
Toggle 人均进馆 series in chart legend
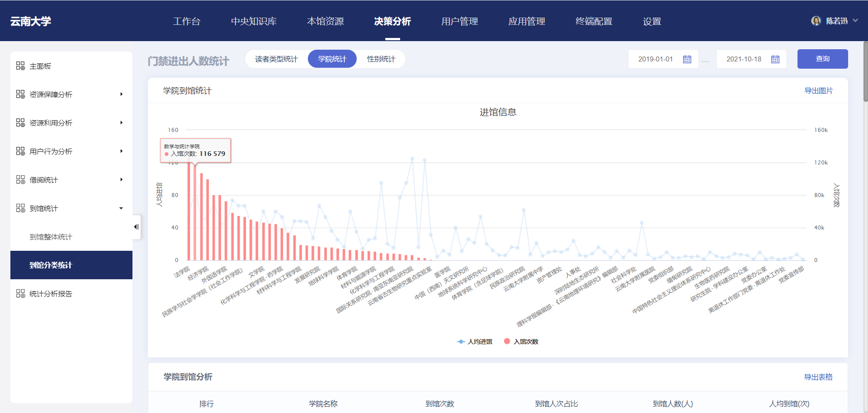click(x=475, y=342)
